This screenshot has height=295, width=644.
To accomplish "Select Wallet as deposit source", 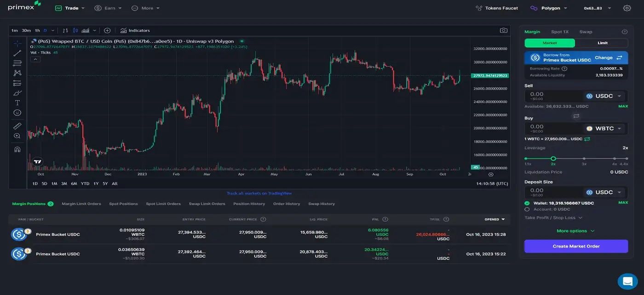I will pos(527,203).
